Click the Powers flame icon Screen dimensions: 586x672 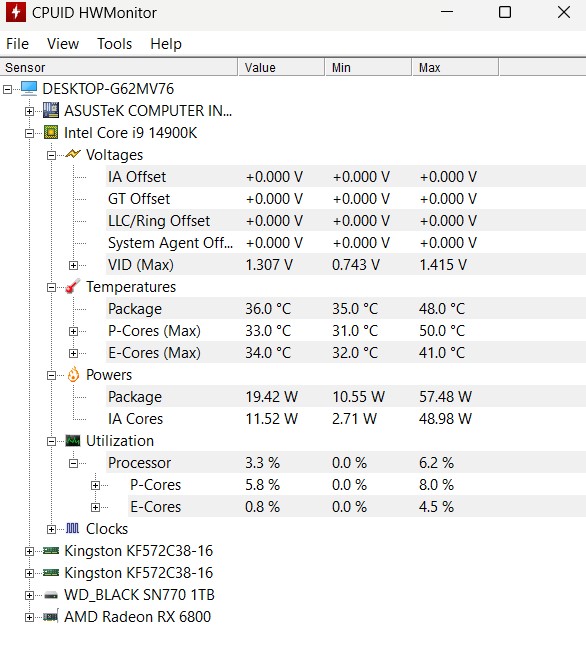click(x=73, y=374)
